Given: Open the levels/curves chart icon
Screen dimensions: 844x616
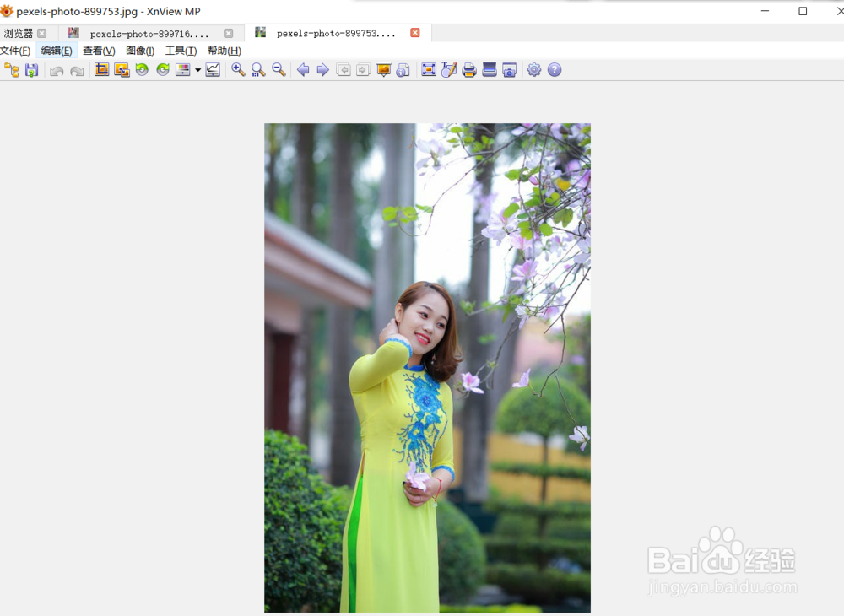Looking at the screenshot, I should pos(213,70).
